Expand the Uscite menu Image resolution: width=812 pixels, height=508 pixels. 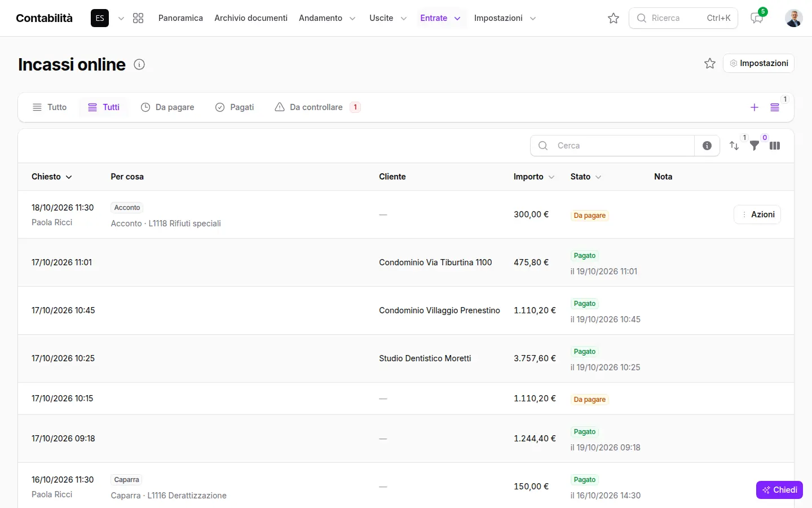[388, 18]
